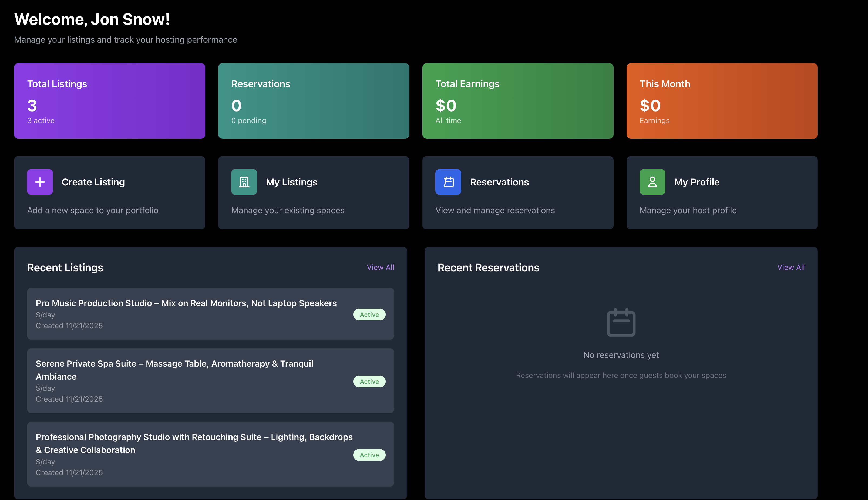The image size is (868, 500).
Task: Click the empty-state calendar illustration
Action: [x=621, y=322]
